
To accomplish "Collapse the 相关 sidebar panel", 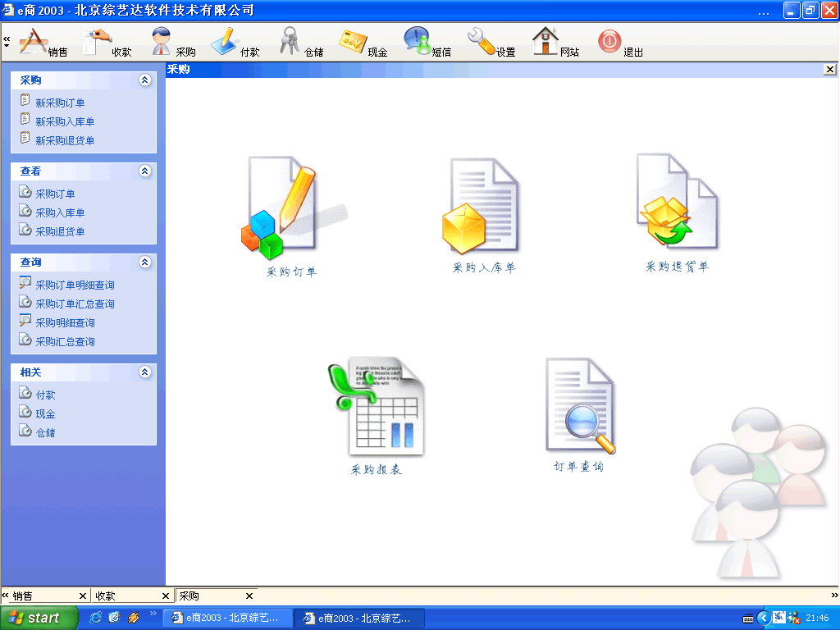I will coord(145,372).
